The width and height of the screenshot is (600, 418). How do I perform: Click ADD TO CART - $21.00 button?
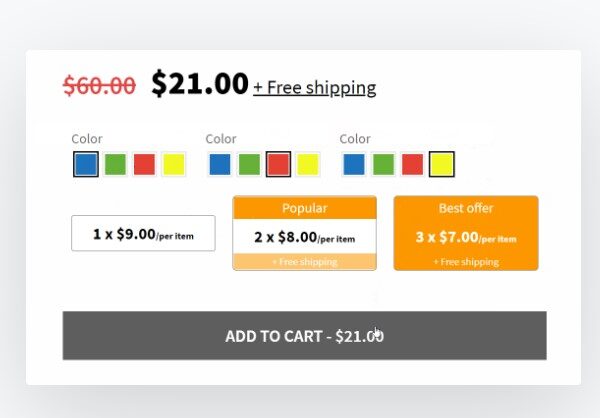305,336
